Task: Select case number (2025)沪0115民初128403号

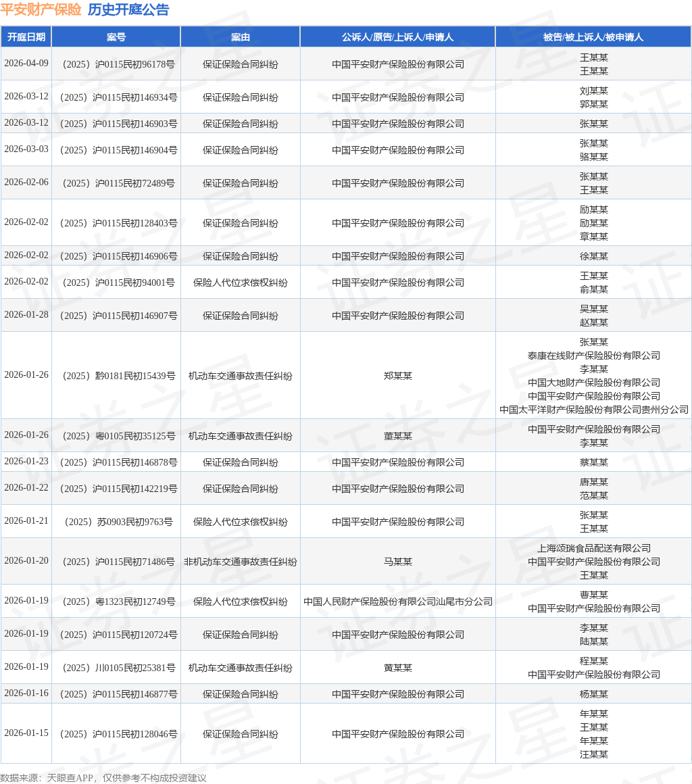Action: pos(118,223)
